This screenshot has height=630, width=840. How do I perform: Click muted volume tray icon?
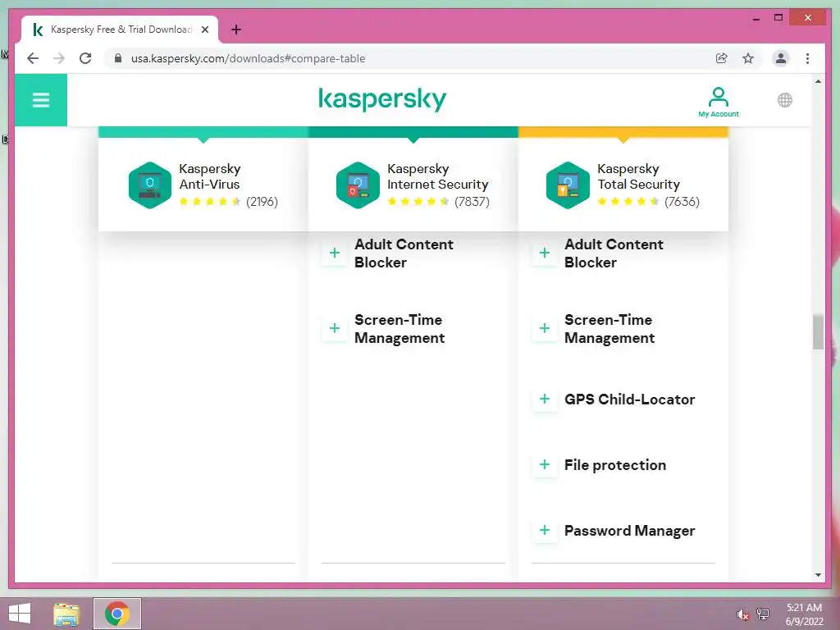coord(742,615)
